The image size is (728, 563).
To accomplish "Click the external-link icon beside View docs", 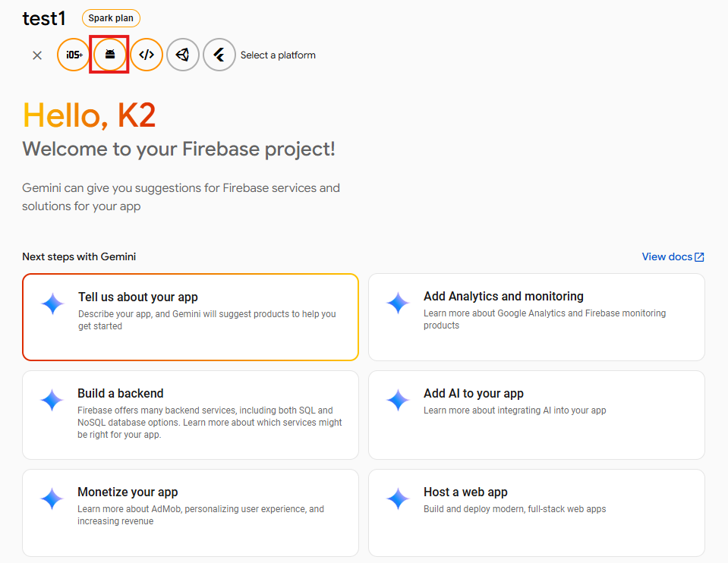I will [x=700, y=257].
